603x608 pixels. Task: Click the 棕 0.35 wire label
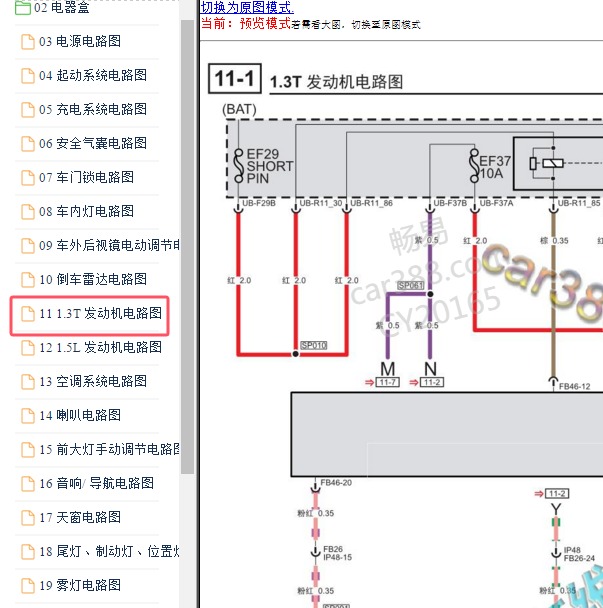coord(554,241)
